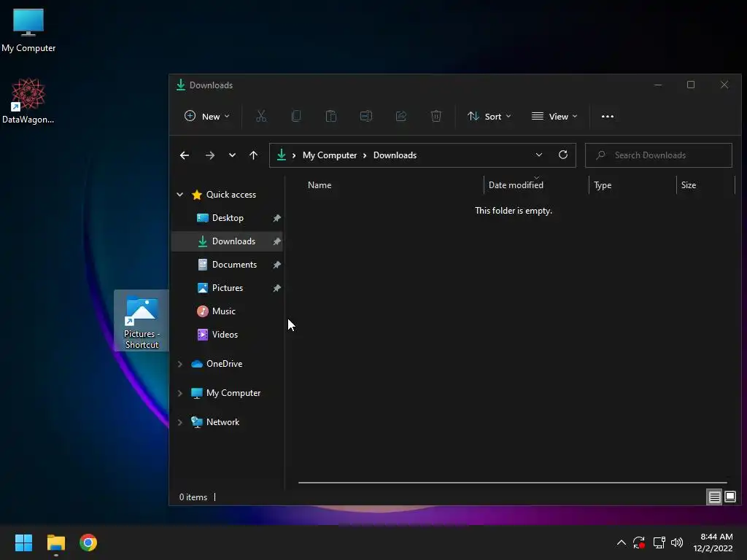Open My Computer desktop icon
Screen dimensions: 747x560
point(28,29)
